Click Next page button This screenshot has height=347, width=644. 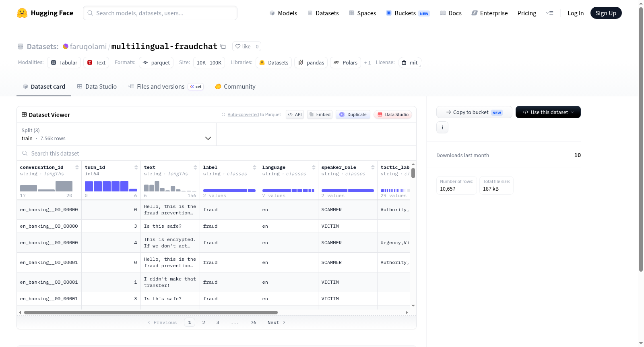[x=277, y=322]
